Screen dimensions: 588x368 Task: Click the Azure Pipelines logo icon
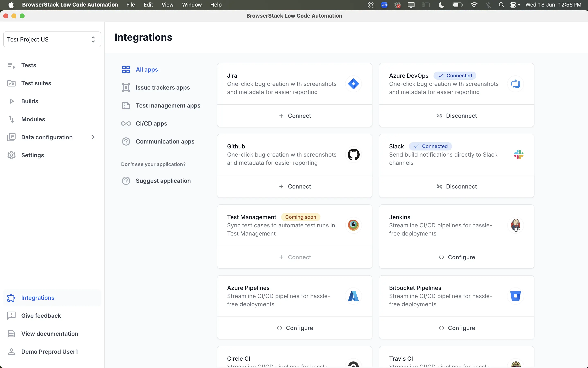coord(353,296)
